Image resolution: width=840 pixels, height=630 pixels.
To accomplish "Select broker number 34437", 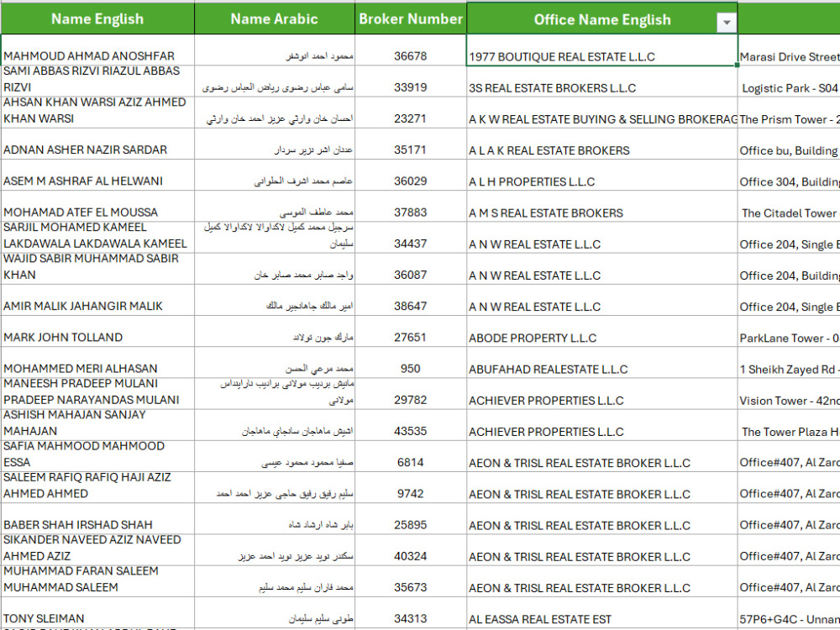I will [x=411, y=238].
